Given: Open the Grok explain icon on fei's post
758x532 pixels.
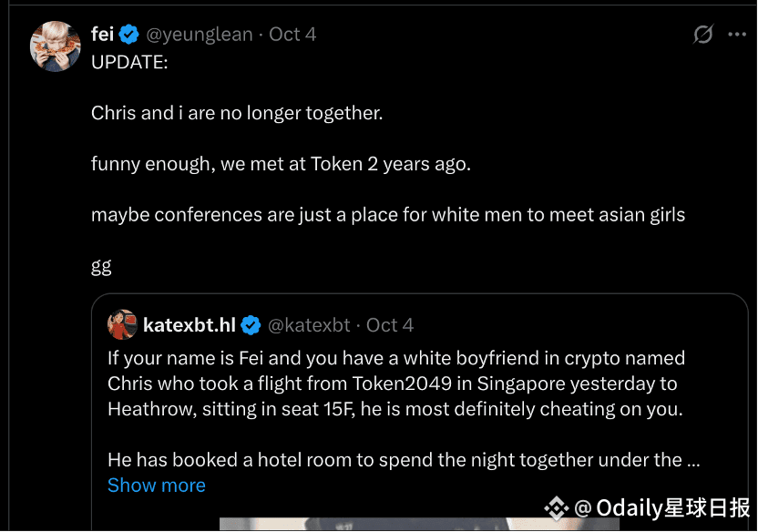Looking at the screenshot, I should click(702, 35).
